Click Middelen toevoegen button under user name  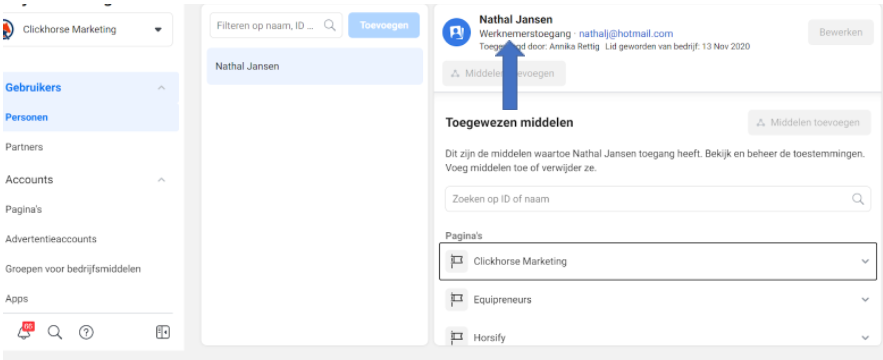504,73
